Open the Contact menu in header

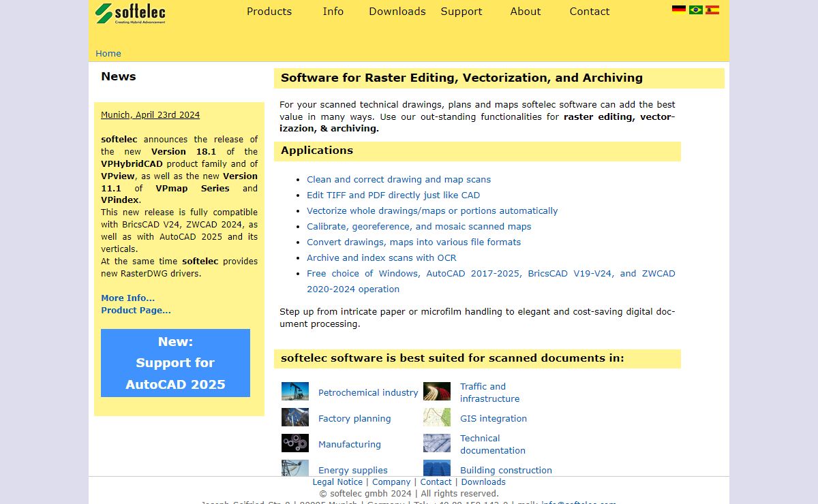[x=590, y=12]
